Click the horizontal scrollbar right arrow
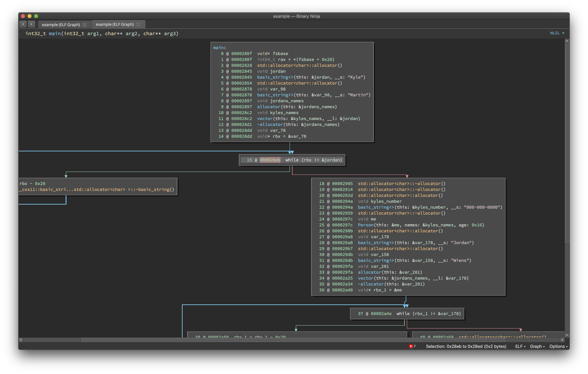This screenshot has width=588, height=374. click(x=562, y=340)
